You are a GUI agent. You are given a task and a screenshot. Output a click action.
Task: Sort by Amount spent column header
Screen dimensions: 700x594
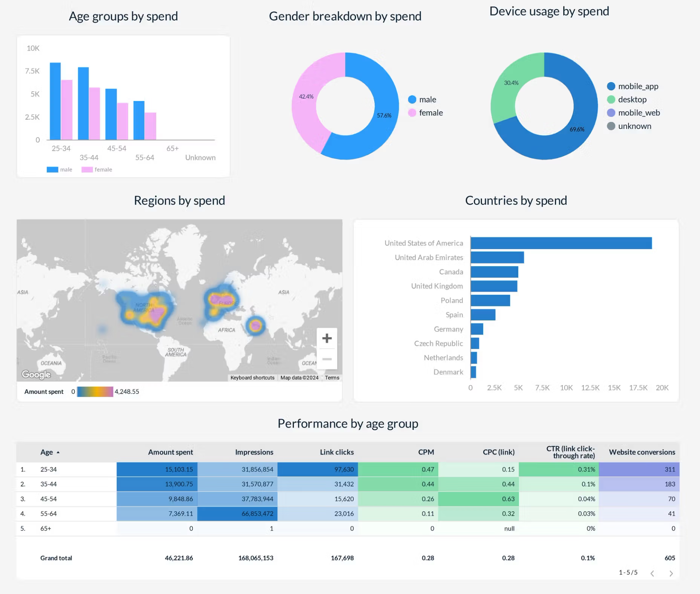[170, 452]
